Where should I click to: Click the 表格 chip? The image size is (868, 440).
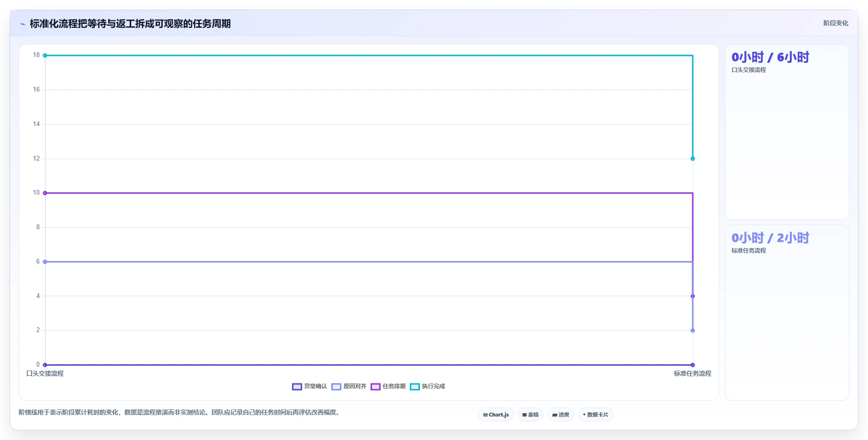[x=530, y=415]
